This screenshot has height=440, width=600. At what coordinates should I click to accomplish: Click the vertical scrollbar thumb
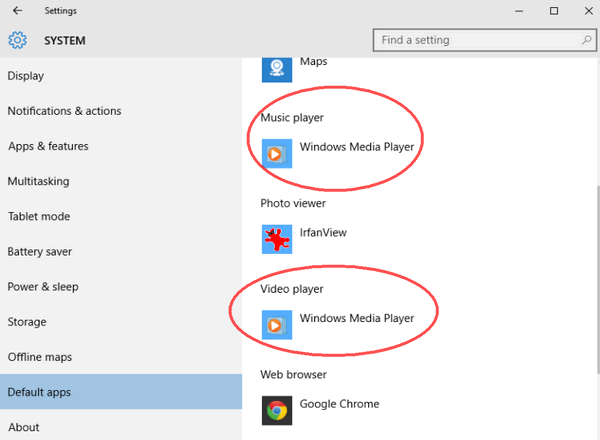598,279
